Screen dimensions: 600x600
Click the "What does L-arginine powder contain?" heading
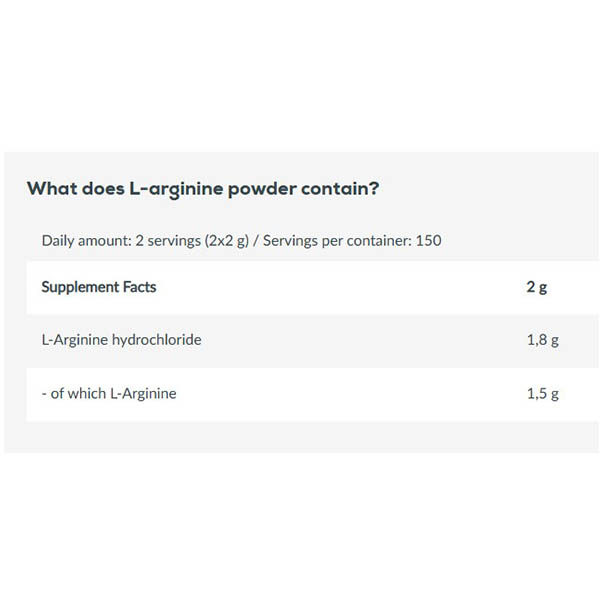(x=202, y=188)
